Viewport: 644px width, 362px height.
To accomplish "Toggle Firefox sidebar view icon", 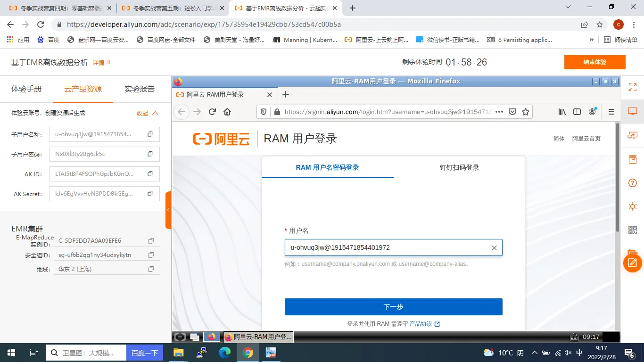I will (577, 112).
